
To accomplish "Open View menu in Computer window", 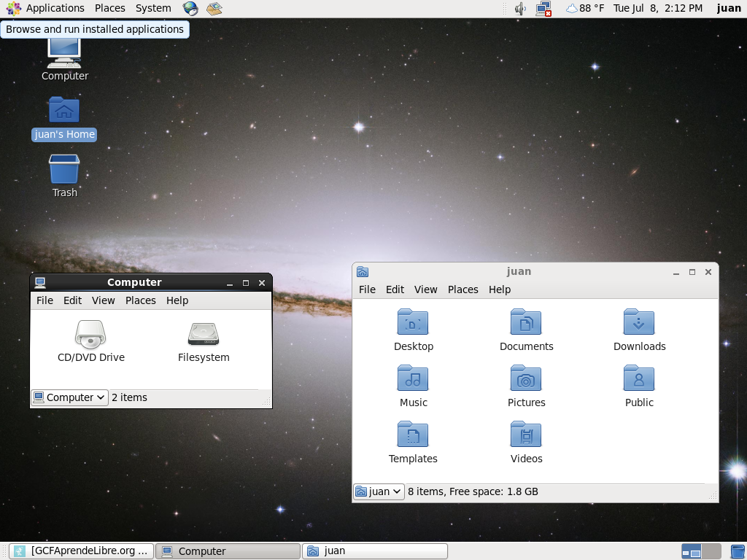I will point(103,300).
